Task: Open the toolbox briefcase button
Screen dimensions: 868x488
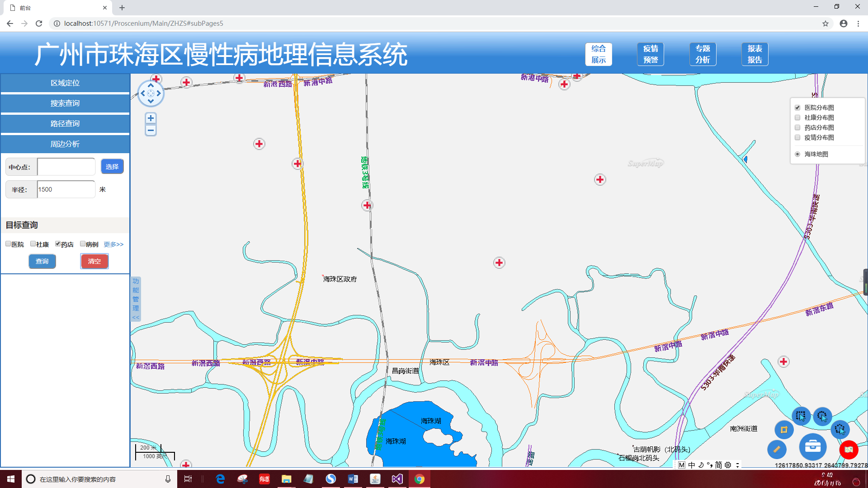Action: tap(812, 447)
